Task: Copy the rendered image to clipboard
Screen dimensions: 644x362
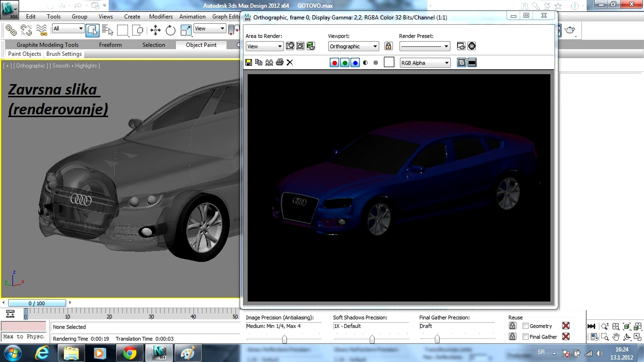Action: pyautogui.click(x=259, y=62)
